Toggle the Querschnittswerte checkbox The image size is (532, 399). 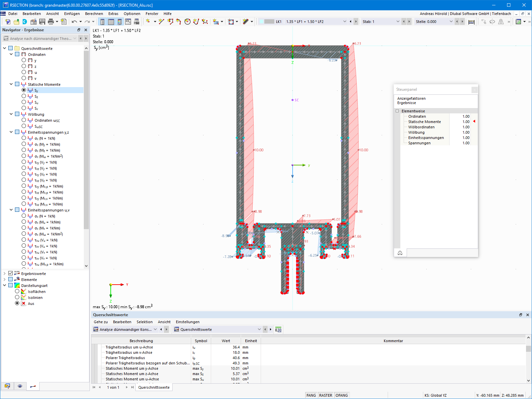[x=10, y=48]
